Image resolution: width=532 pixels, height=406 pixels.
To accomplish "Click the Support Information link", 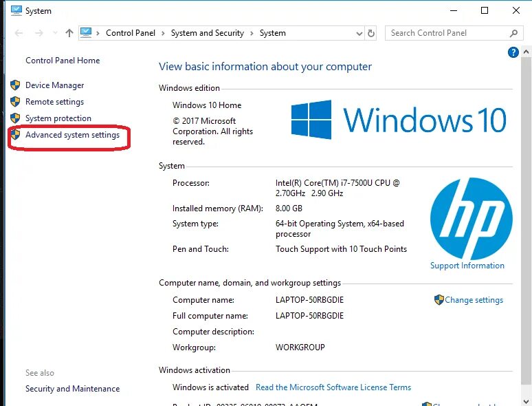I will (x=467, y=266).
